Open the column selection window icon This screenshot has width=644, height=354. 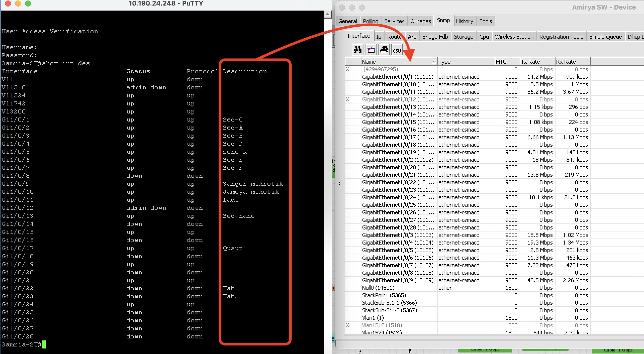(371, 49)
